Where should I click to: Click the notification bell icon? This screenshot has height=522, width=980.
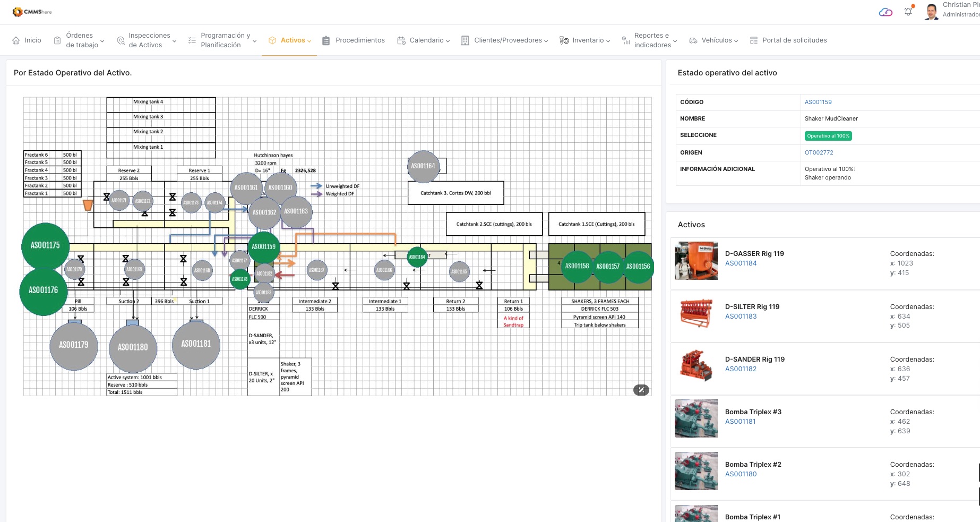click(908, 12)
